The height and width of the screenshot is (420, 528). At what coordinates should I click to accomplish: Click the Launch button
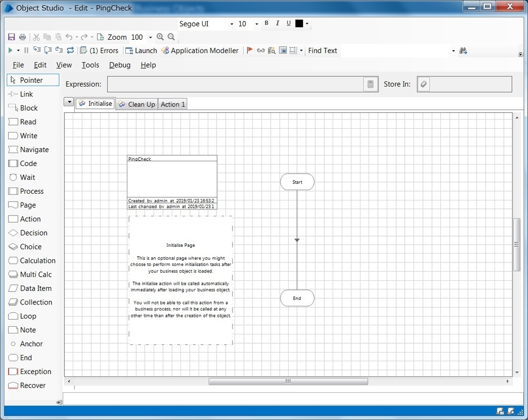tap(141, 51)
